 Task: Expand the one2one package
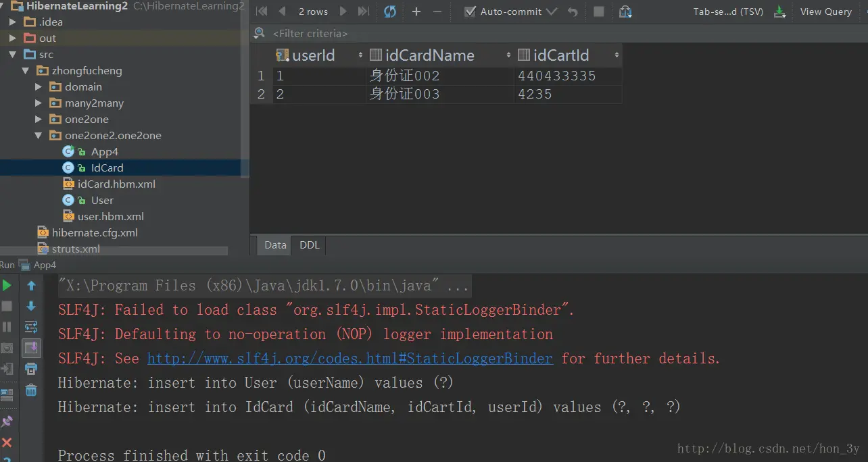[x=39, y=120]
